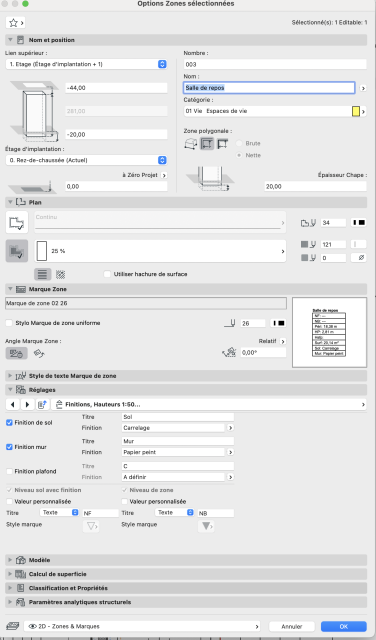Click the OK button
The width and height of the screenshot is (376, 640).
pos(344,626)
